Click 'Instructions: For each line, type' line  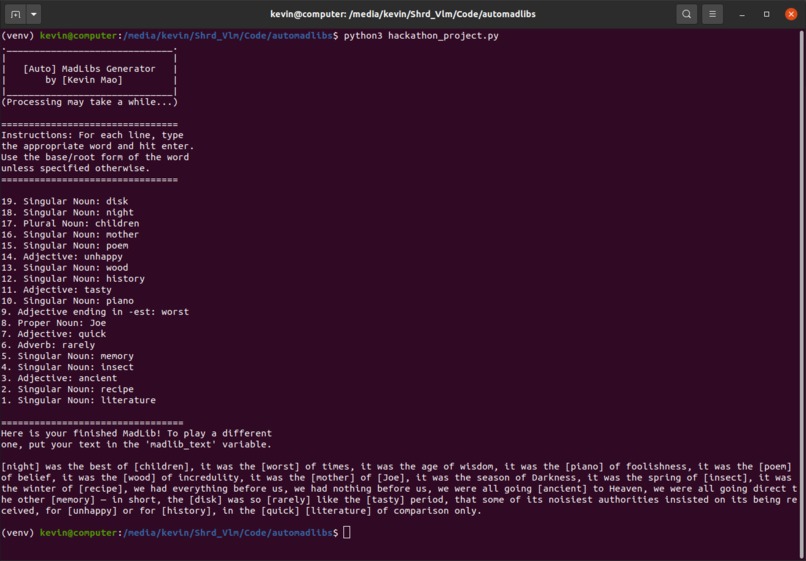tap(92, 135)
